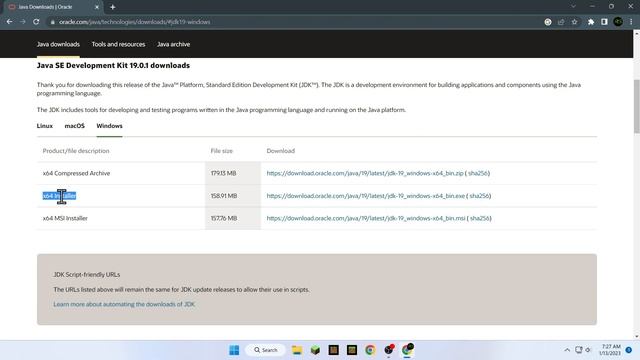Open the Chrome profile avatar
The width and height of the screenshot is (640, 360).
(x=618, y=22)
